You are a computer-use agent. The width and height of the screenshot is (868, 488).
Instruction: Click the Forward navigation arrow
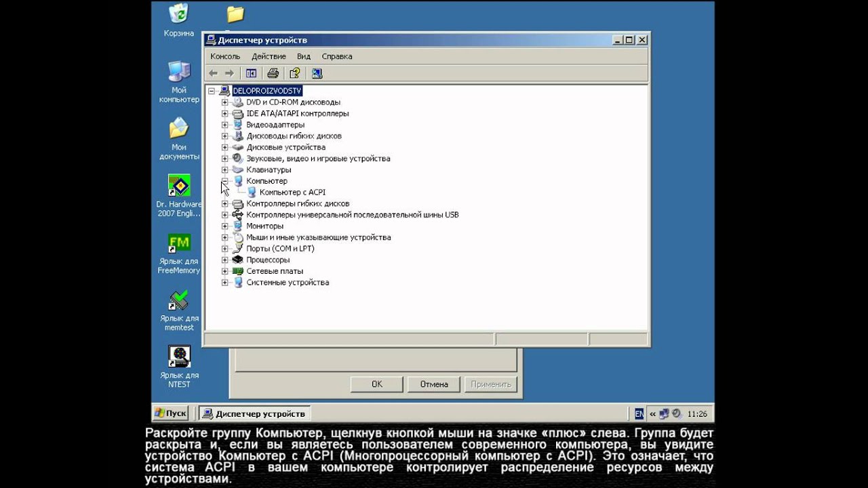tap(229, 73)
